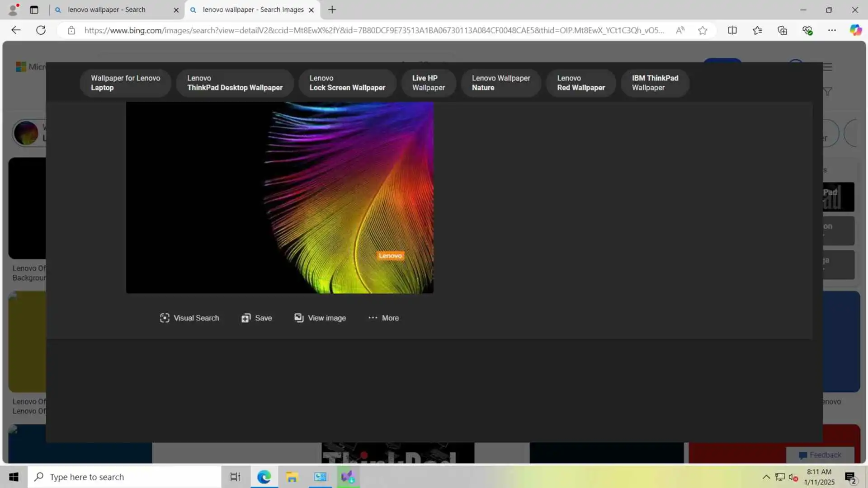Click the colorful feather wallpaper image
The width and height of the screenshot is (868, 488).
coord(279,197)
